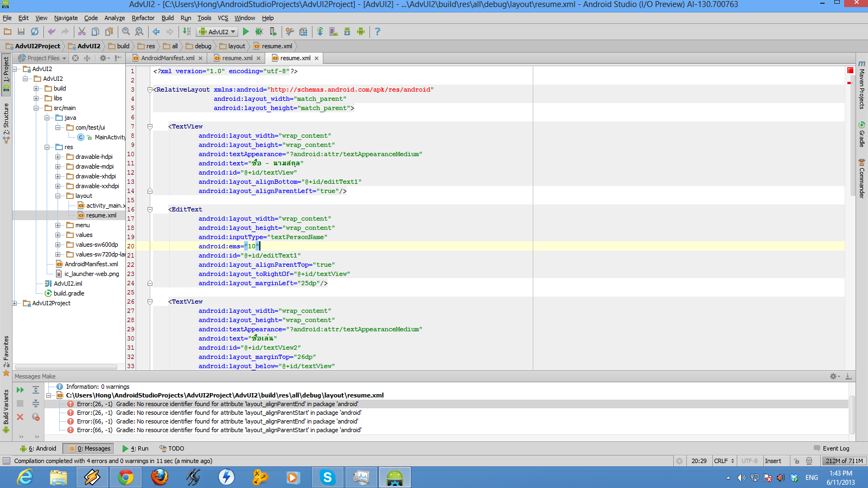
Task: Expand the libs folder node
Action: click(x=36, y=98)
